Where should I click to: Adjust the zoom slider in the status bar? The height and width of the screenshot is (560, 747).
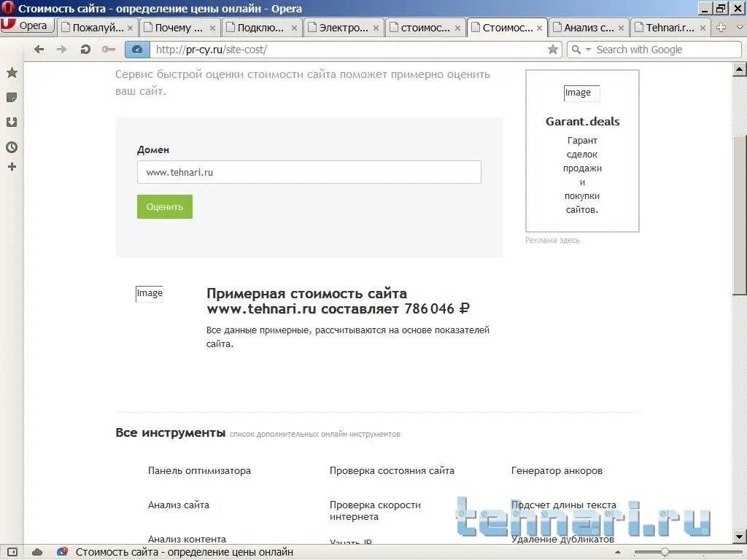[x=664, y=553]
